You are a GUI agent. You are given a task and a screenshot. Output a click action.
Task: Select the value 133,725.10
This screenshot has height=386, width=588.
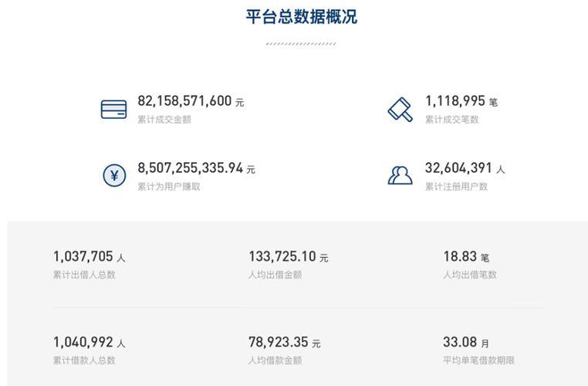tap(282, 256)
